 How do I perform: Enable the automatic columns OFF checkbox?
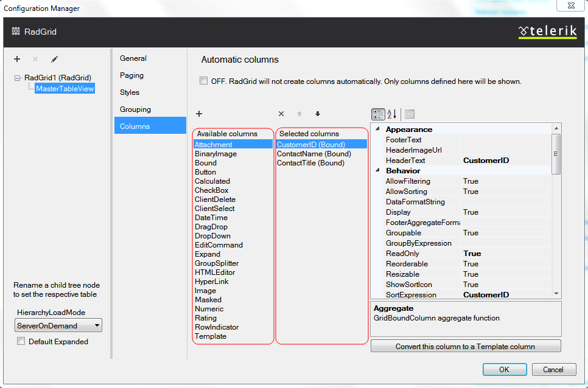(x=203, y=81)
